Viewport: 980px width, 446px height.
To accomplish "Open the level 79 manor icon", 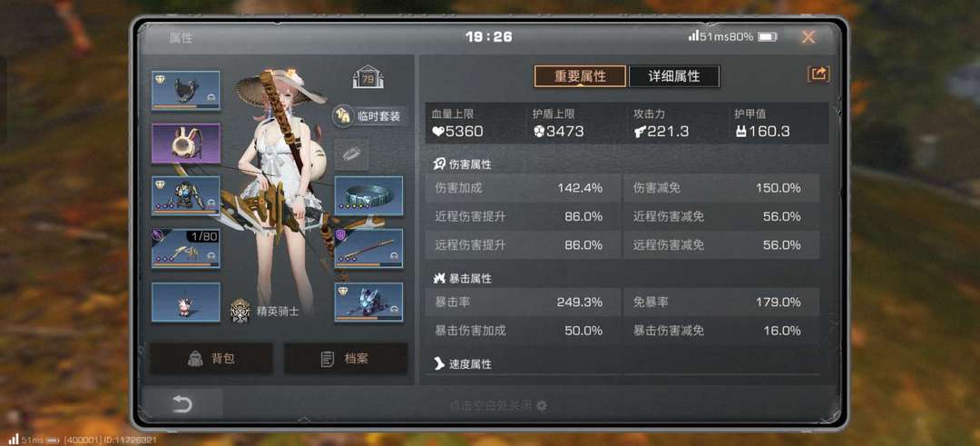I will [x=367, y=77].
